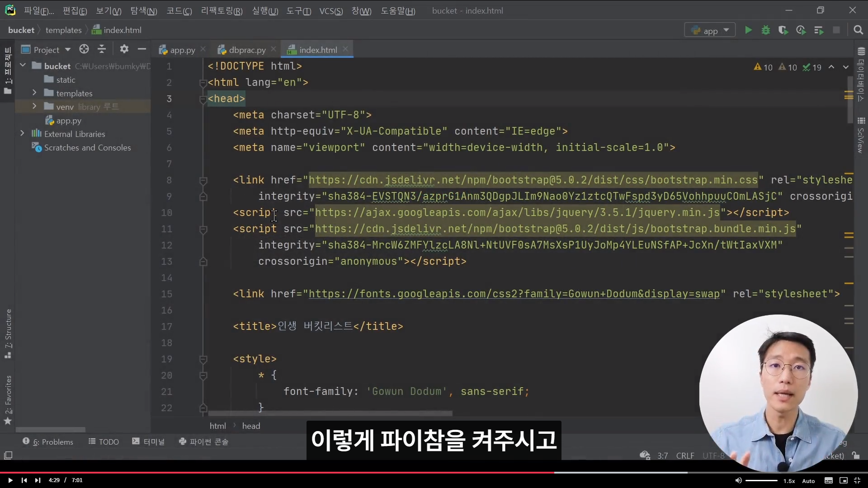Collapse all with the project panel icon

click(x=102, y=49)
